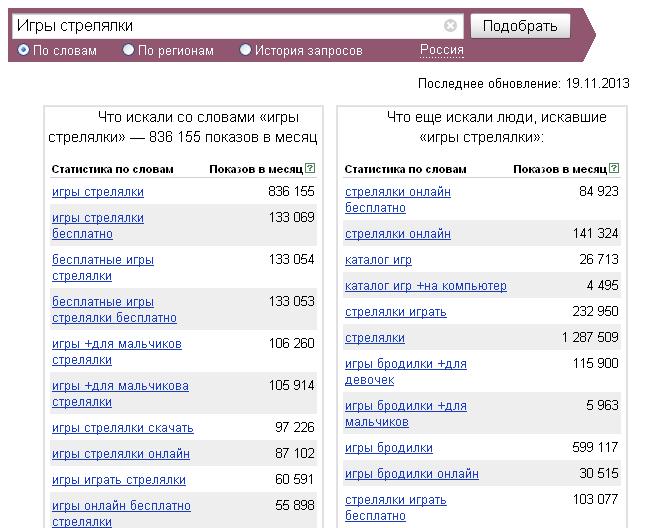Image resolution: width=651 pixels, height=528 pixels.
Task: Click the left 'Статистика по словам' column header
Action: coord(113,169)
